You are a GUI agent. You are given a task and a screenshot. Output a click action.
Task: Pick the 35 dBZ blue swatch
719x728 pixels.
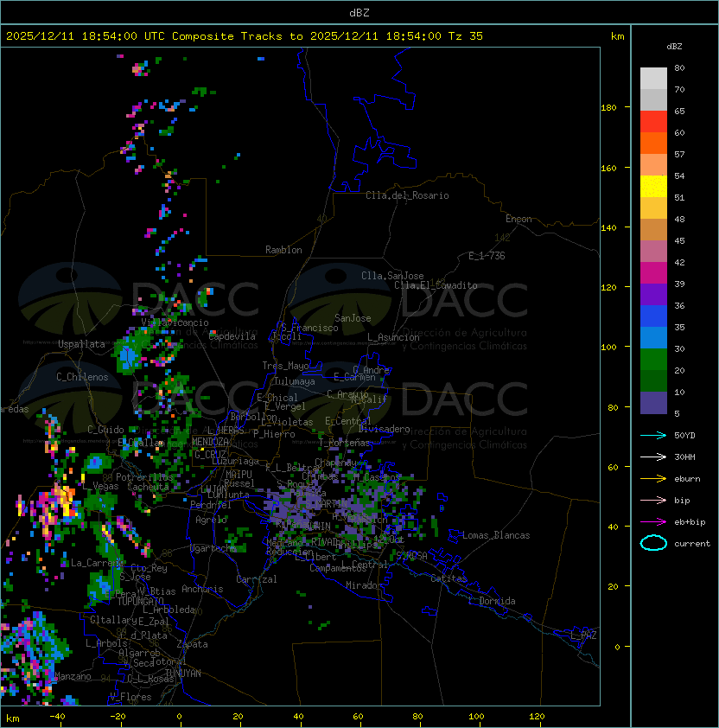pyautogui.click(x=653, y=316)
